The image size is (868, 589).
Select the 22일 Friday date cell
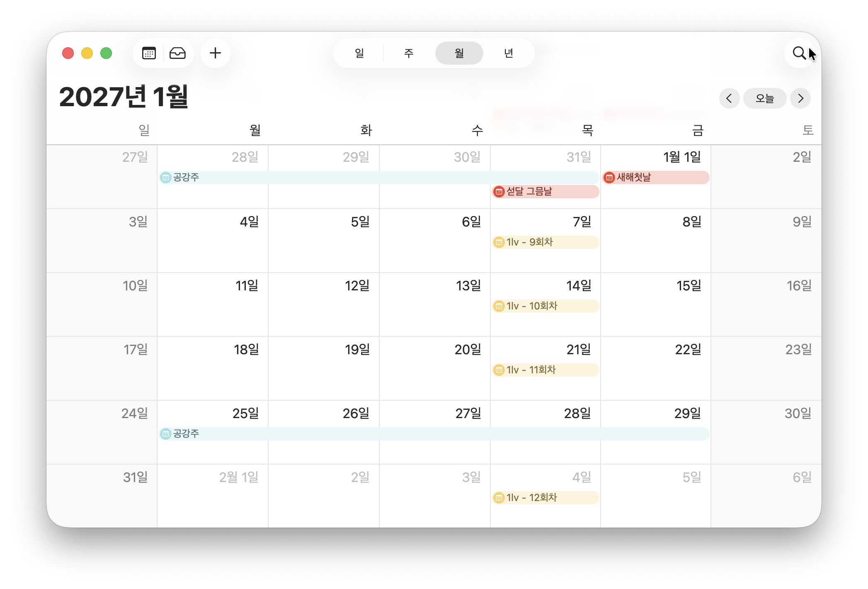pyautogui.click(x=656, y=369)
